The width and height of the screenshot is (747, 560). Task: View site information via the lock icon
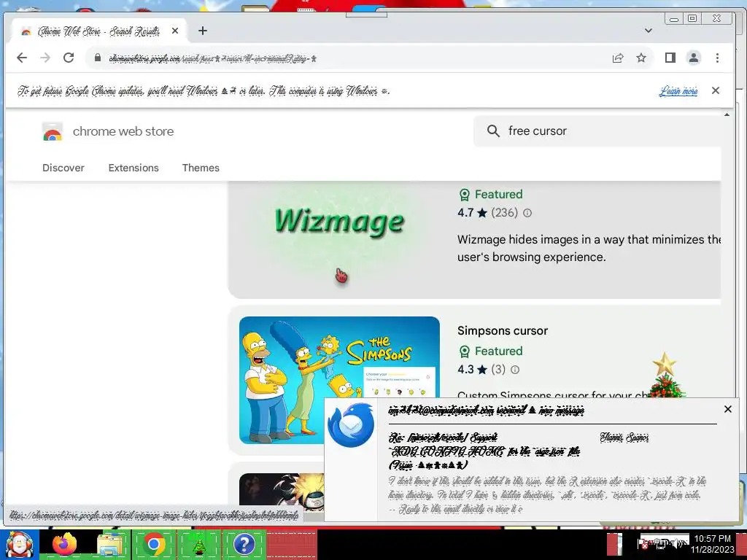(x=98, y=58)
